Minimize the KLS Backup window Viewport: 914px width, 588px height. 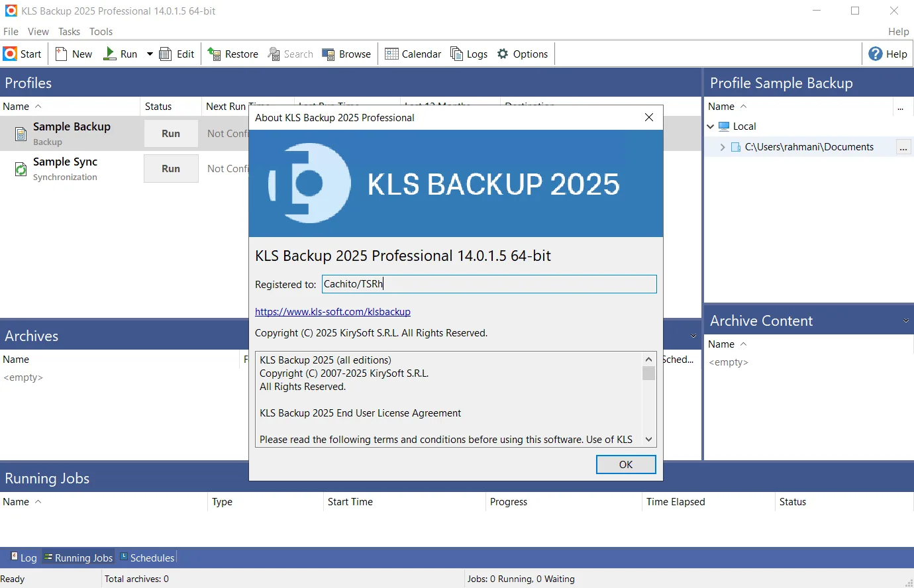(817, 11)
